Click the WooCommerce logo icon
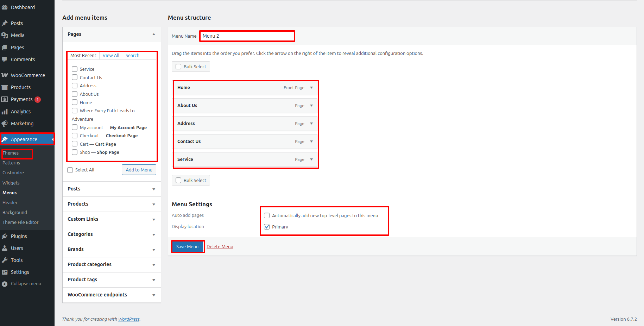Image resolution: width=644 pixels, height=326 pixels. (x=5, y=75)
